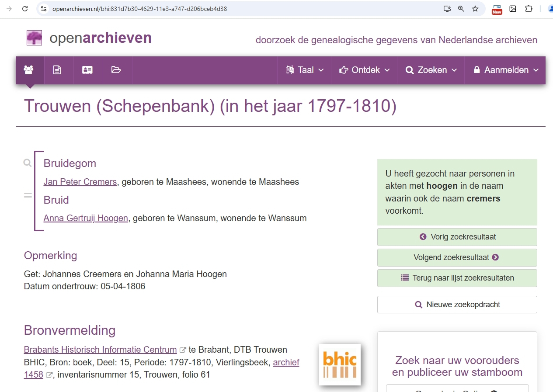This screenshot has width=553, height=392.
Task: Start a Nieuwe zoekopdracht
Action: [x=457, y=305]
